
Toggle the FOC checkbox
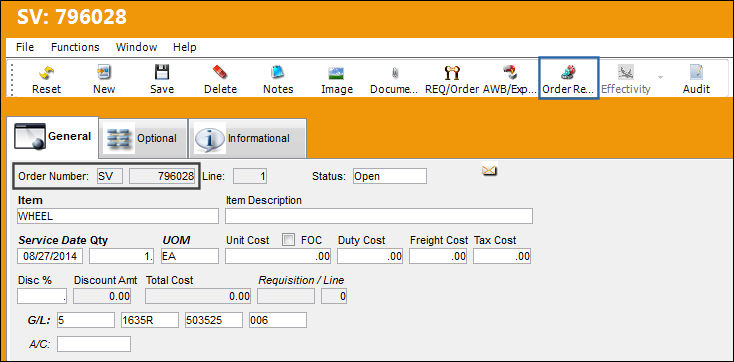[x=289, y=241]
